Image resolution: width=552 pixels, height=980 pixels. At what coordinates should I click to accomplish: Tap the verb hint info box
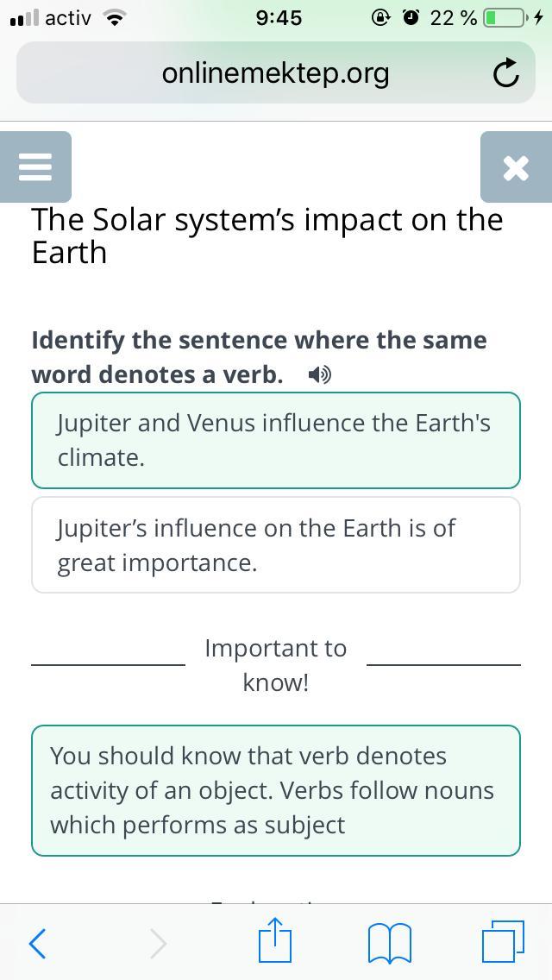coord(275,790)
